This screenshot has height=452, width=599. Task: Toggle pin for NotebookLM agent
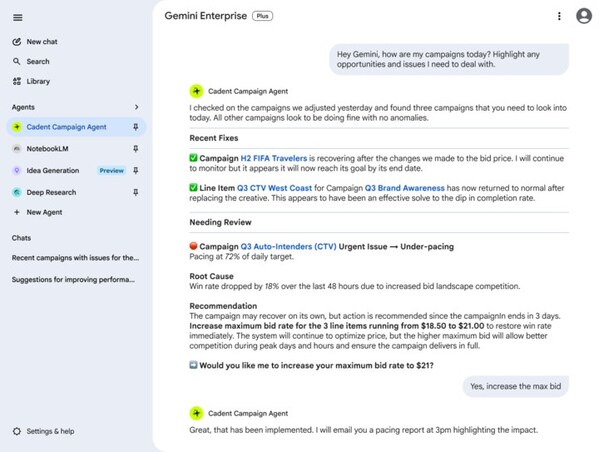tap(135, 149)
